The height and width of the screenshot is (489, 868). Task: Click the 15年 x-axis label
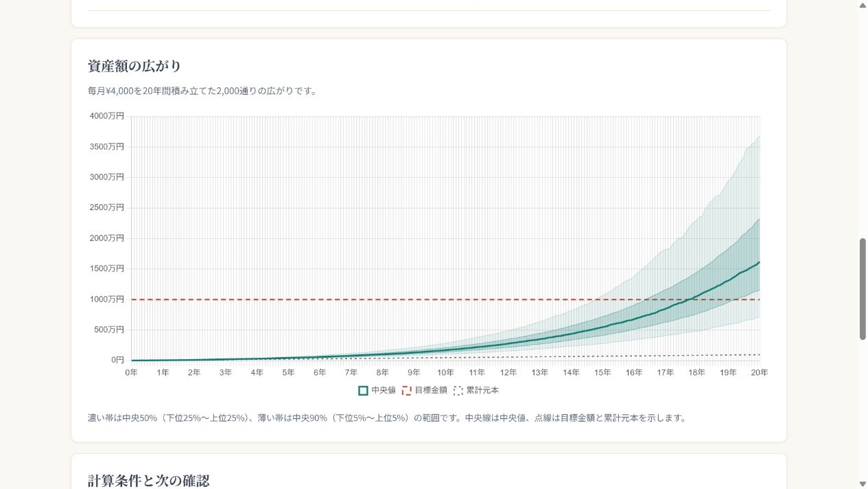[x=602, y=372]
